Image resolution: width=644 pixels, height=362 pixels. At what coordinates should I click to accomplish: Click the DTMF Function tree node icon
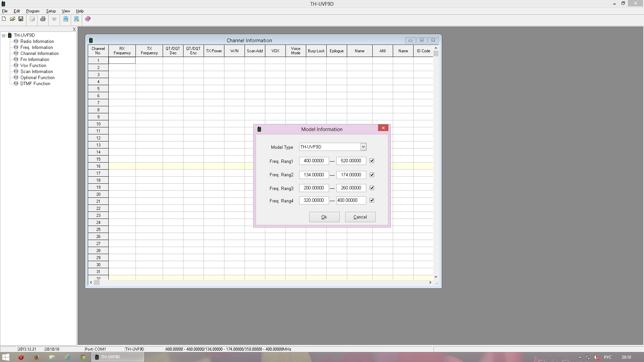coord(16,83)
